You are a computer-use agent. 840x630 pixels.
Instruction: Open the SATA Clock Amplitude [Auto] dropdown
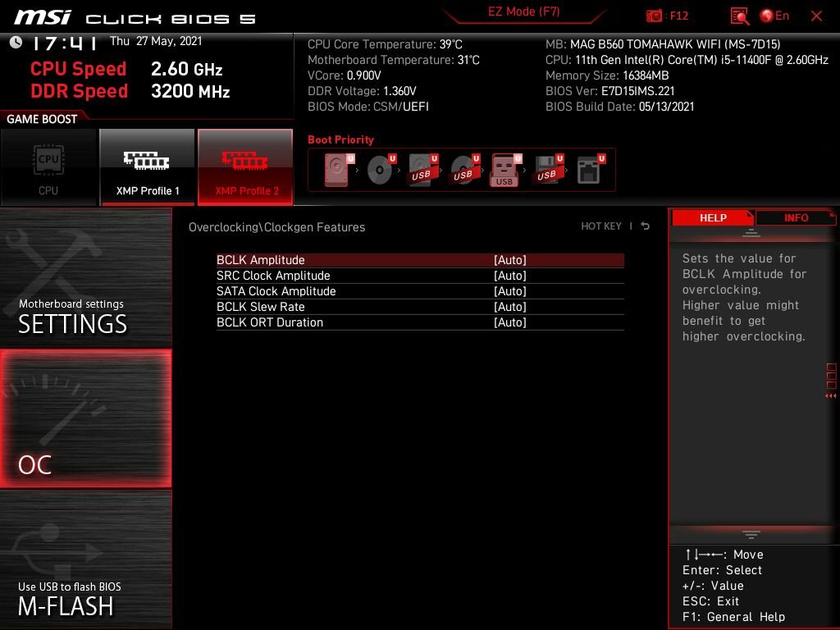[510, 291]
